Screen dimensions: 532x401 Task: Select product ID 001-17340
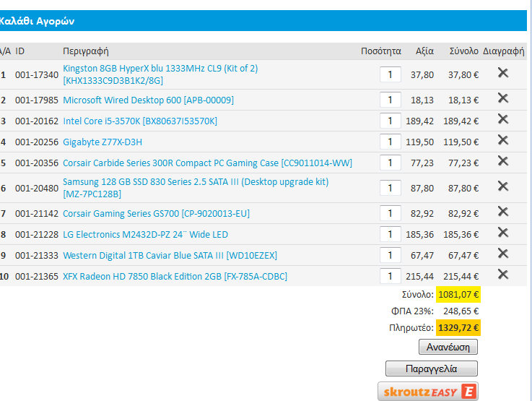tap(37, 74)
